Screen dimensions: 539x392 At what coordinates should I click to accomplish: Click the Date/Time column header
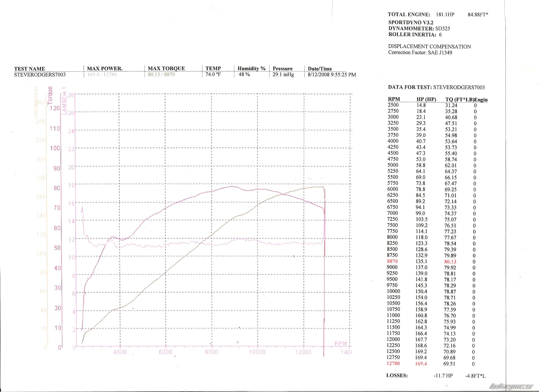pyautogui.click(x=320, y=69)
